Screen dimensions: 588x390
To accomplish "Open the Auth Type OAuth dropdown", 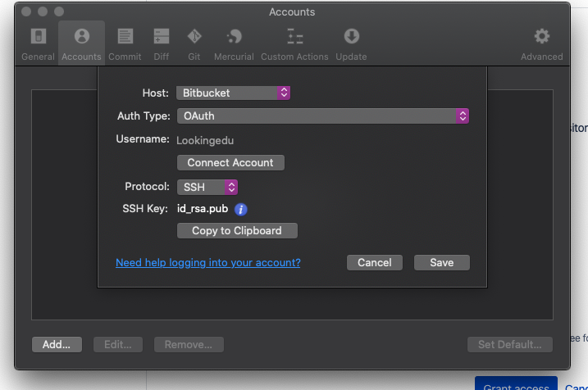I will coord(323,116).
